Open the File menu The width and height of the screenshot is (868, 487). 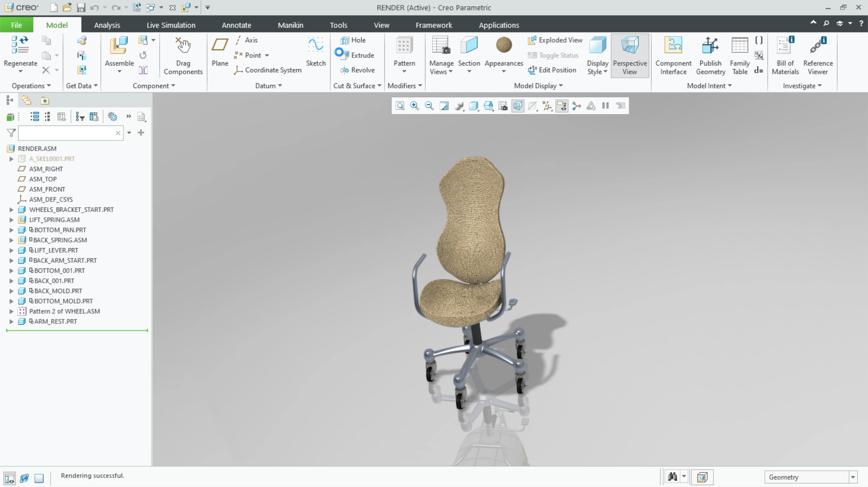click(17, 25)
